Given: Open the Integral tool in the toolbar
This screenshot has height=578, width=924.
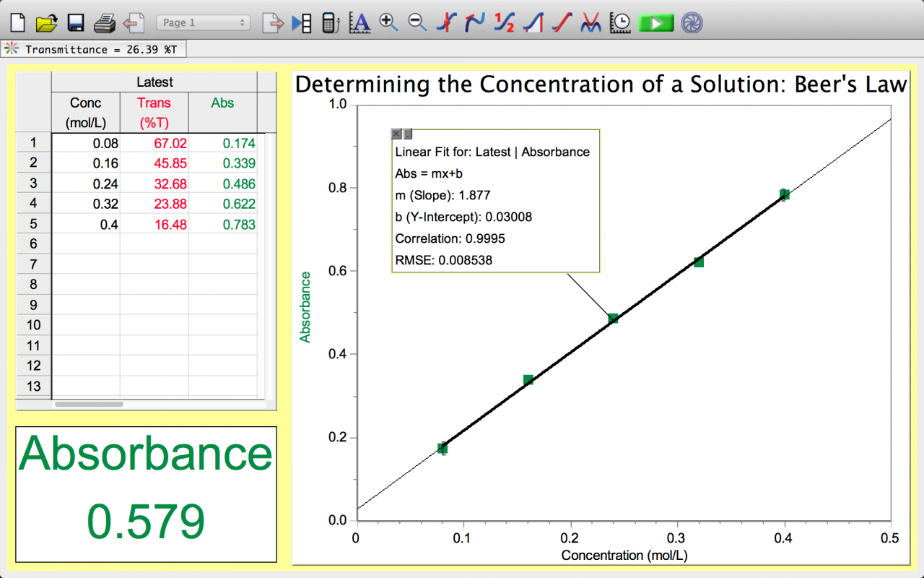Looking at the screenshot, I should click(x=533, y=22).
